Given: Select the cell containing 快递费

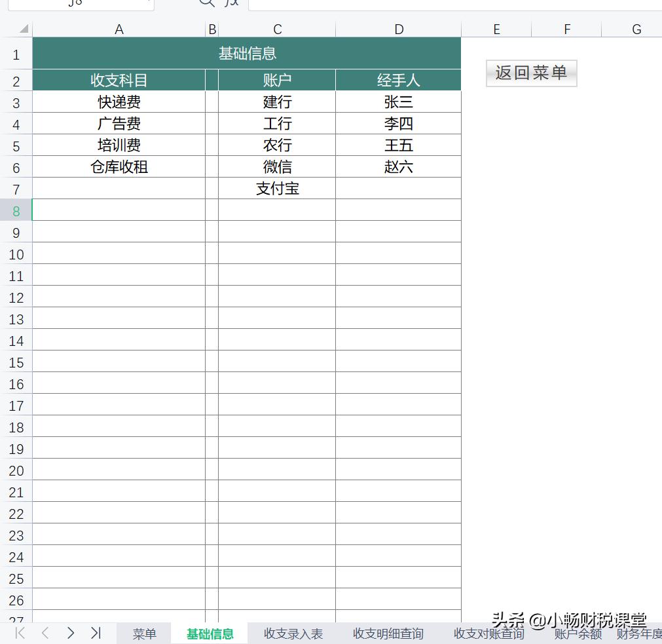Looking at the screenshot, I should (x=119, y=102).
